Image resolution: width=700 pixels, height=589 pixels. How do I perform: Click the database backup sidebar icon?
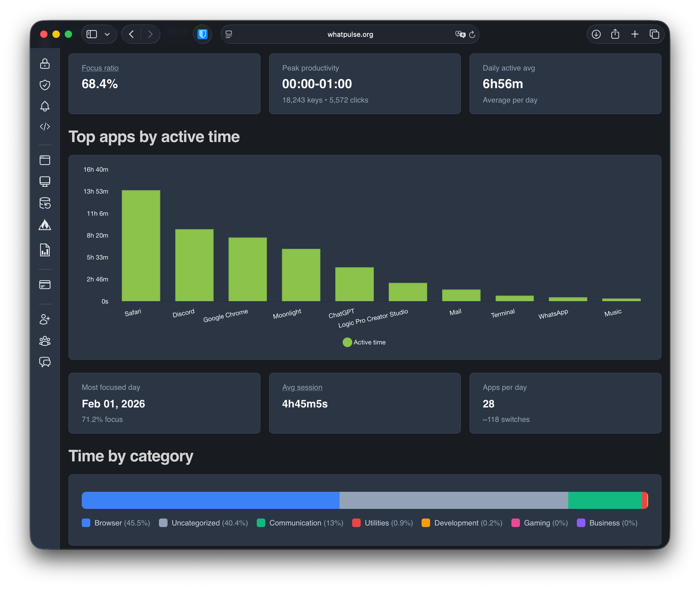(45, 203)
